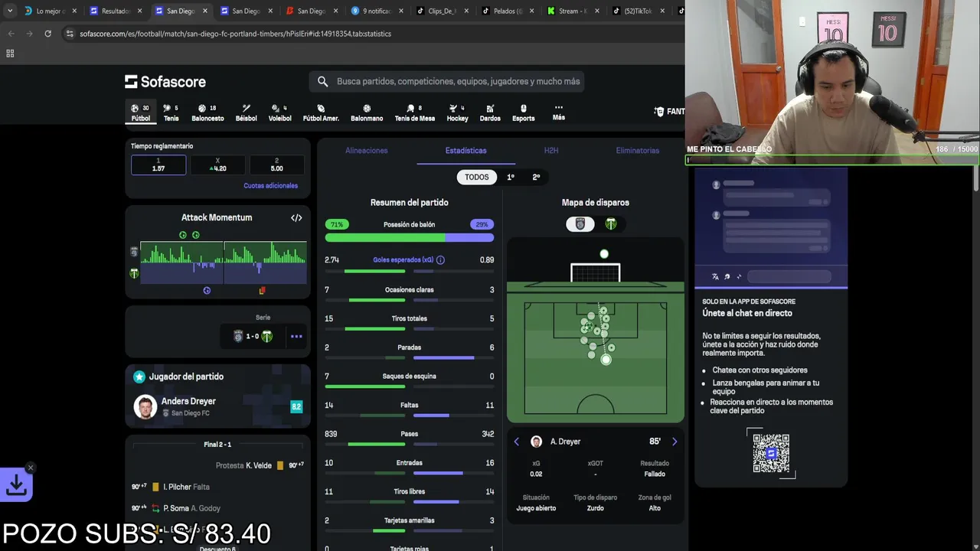
Task: Switch to the Eliminatorias tab
Action: pos(638,151)
